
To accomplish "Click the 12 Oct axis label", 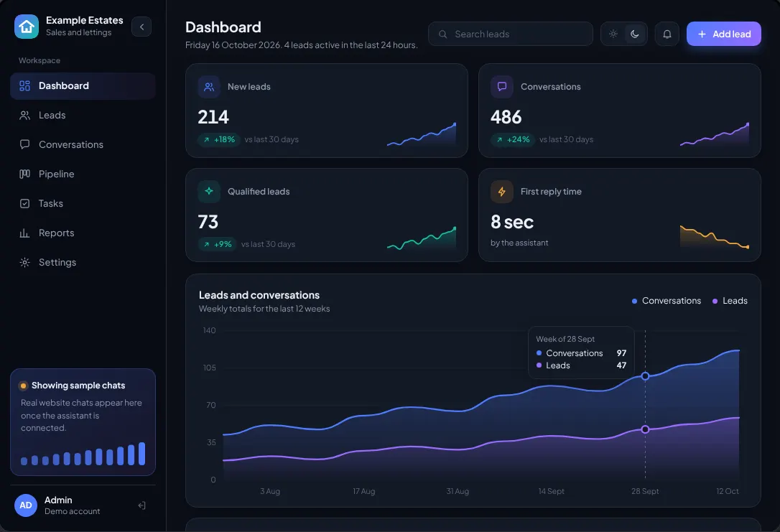I will click(728, 491).
